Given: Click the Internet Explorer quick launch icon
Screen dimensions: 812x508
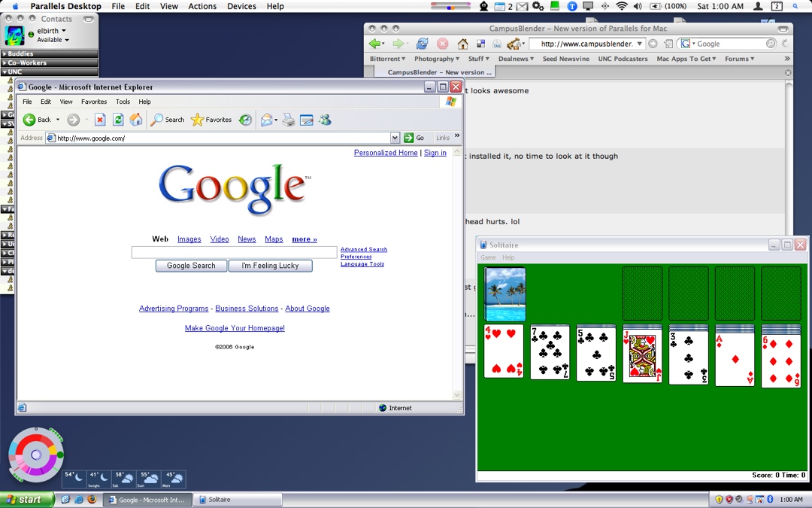Looking at the screenshot, I should pos(79,500).
